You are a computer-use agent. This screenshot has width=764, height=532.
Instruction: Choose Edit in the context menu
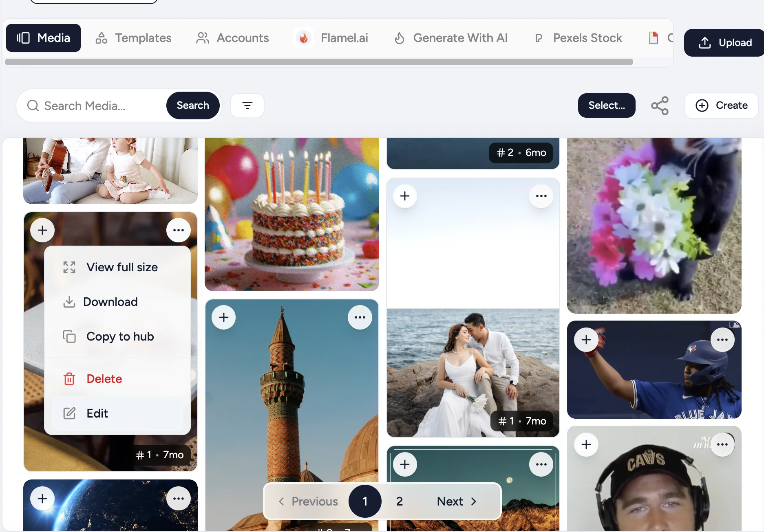[x=117, y=413]
